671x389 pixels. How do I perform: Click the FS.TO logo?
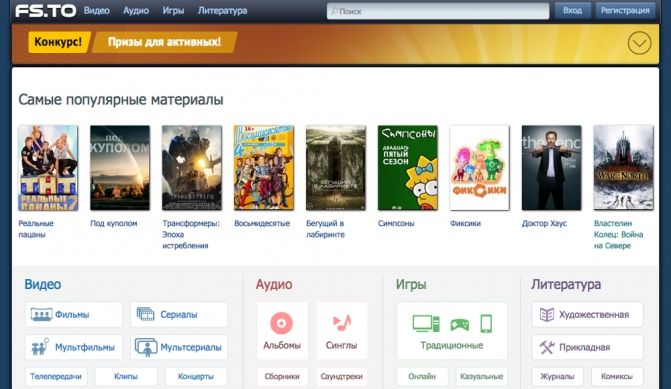[x=46, y=11]
